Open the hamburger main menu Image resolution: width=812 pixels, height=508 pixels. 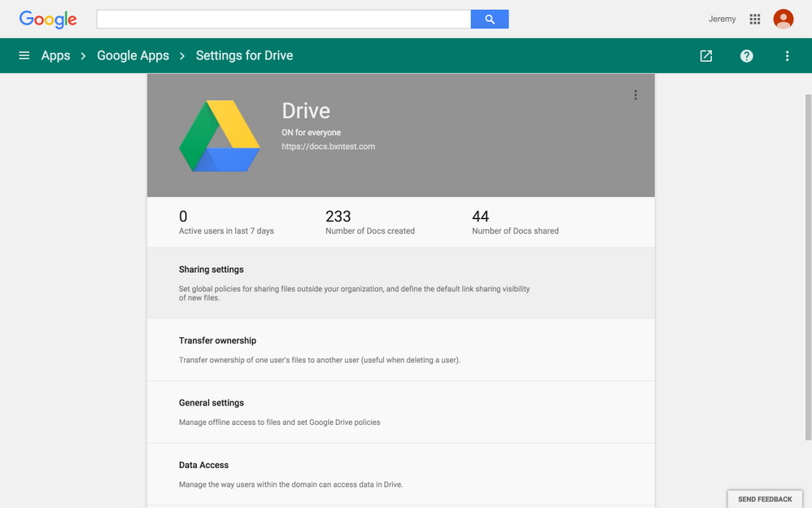pos(24,55)
